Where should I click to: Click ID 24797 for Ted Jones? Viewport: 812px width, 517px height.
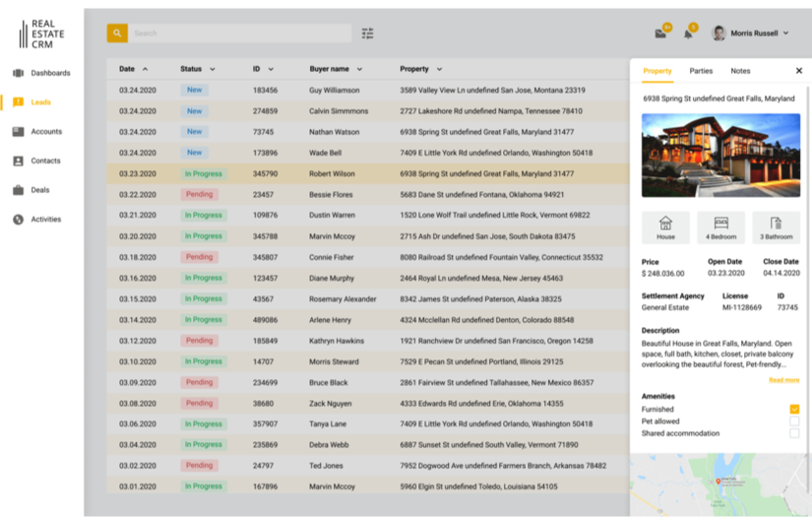click(x=263, y=466)
